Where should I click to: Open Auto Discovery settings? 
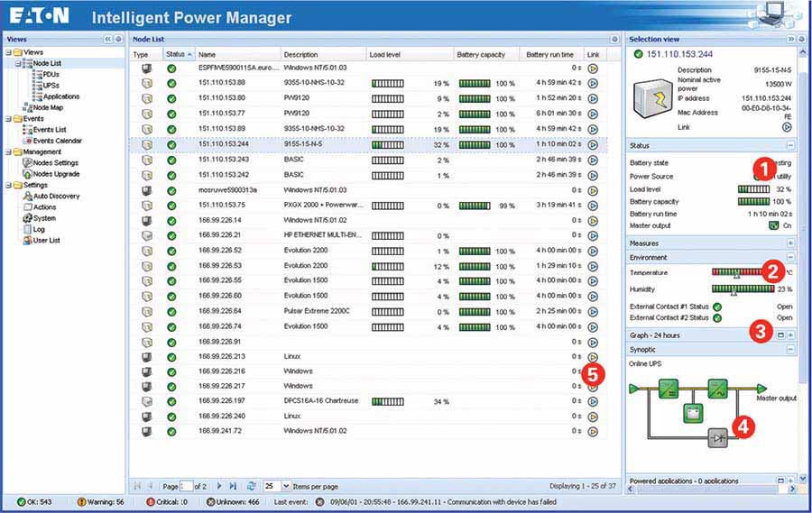pos(57,197)
